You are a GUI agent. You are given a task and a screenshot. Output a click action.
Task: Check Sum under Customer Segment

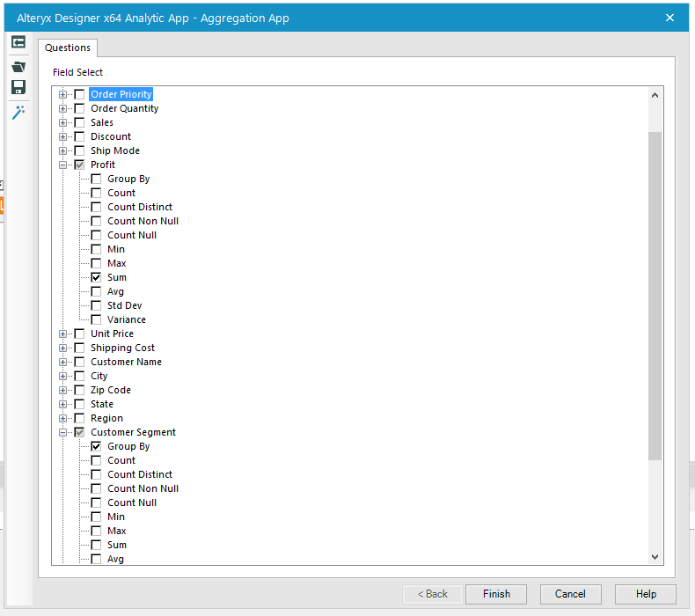click(x=96, y=545)
